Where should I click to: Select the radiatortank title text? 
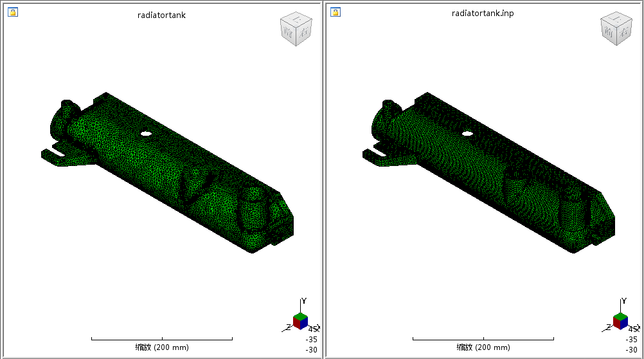click(x=161, y=15)
